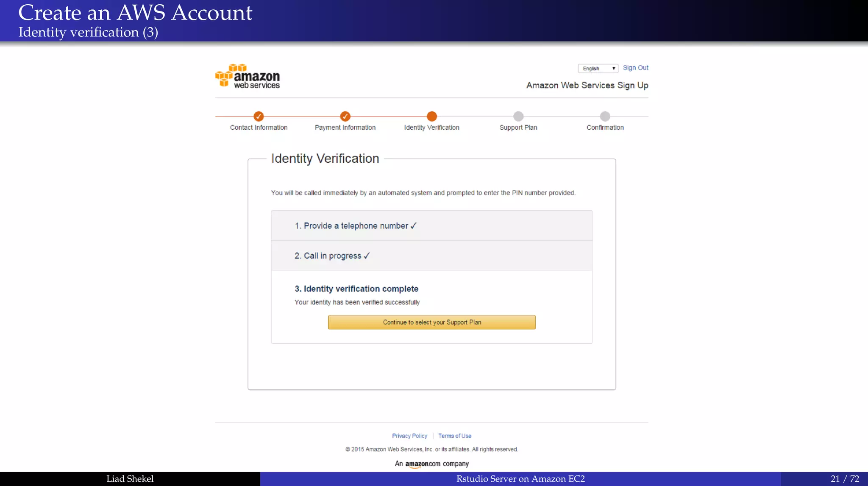Click the 'Identity Verification' panel heading
868x486 pixels.
point(325,158)
